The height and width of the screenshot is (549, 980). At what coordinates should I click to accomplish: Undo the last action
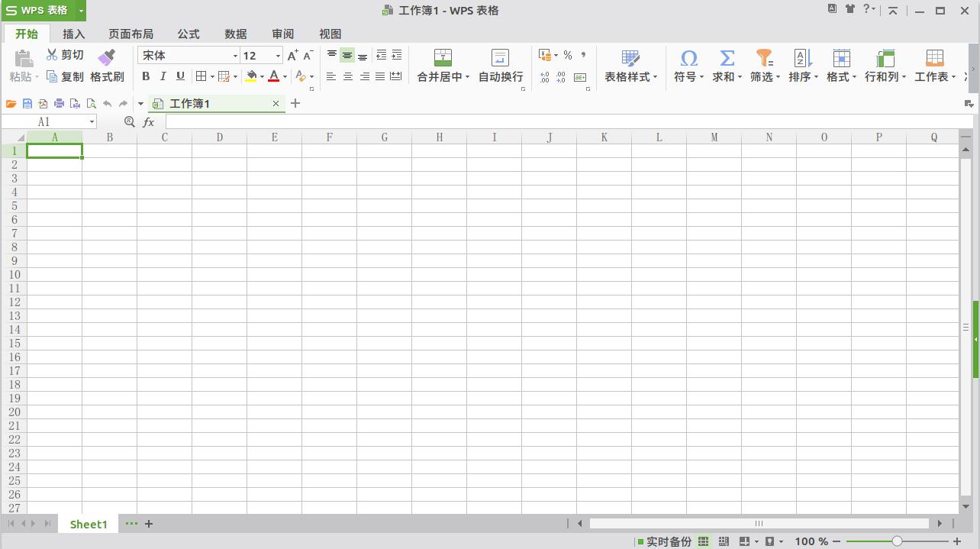tap(107, 103)
